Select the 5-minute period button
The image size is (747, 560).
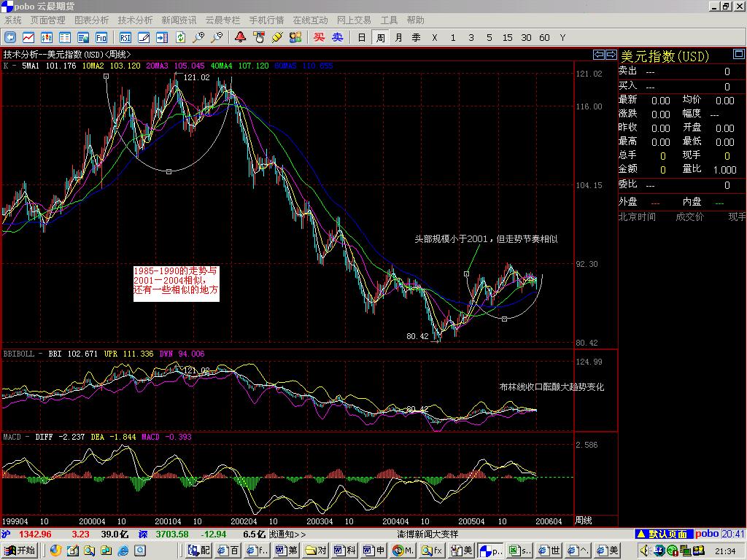pos(489,37)
